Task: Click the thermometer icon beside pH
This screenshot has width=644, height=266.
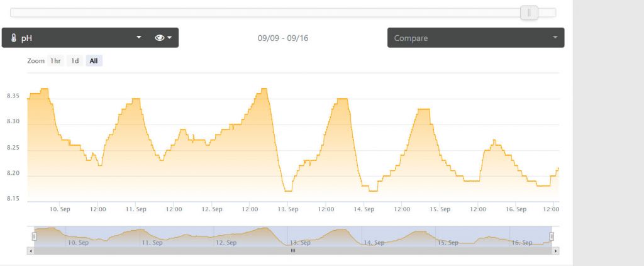Action: click(14, 38)
